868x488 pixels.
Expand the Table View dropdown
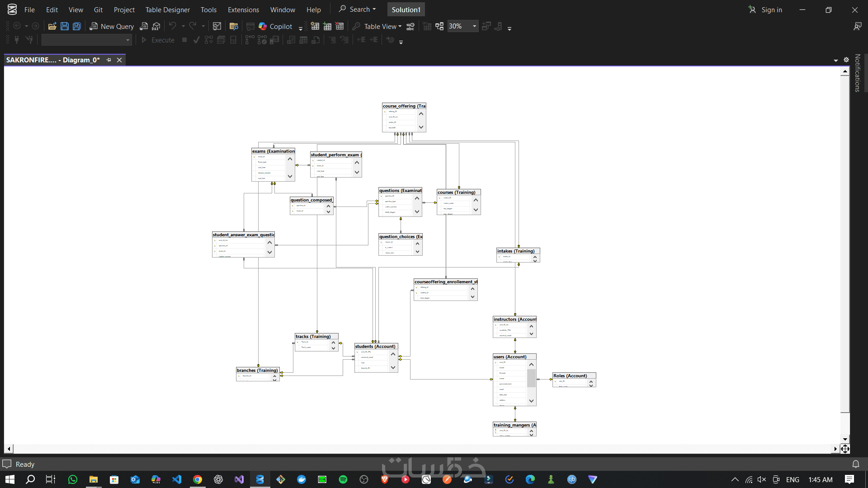coord(382,26)
